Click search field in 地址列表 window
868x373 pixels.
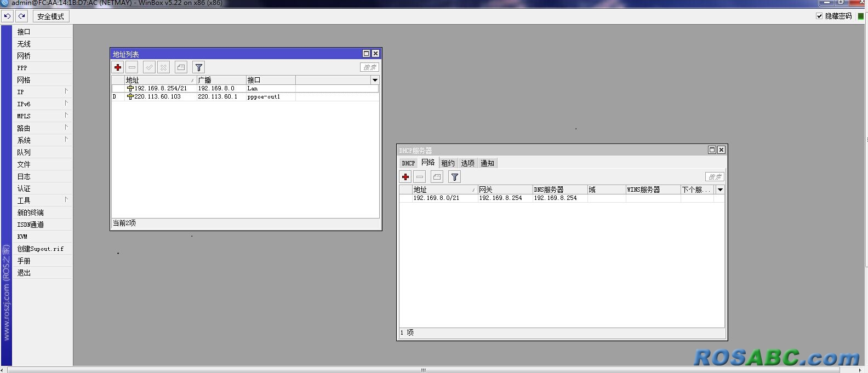pyautogui.click(x=369, y=67)
